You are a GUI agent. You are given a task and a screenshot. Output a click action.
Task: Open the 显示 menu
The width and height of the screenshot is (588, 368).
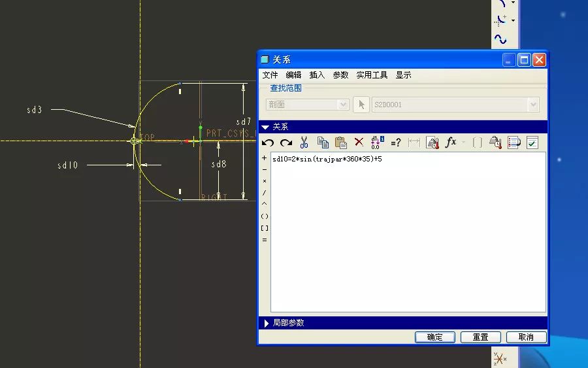coord(404,75)
